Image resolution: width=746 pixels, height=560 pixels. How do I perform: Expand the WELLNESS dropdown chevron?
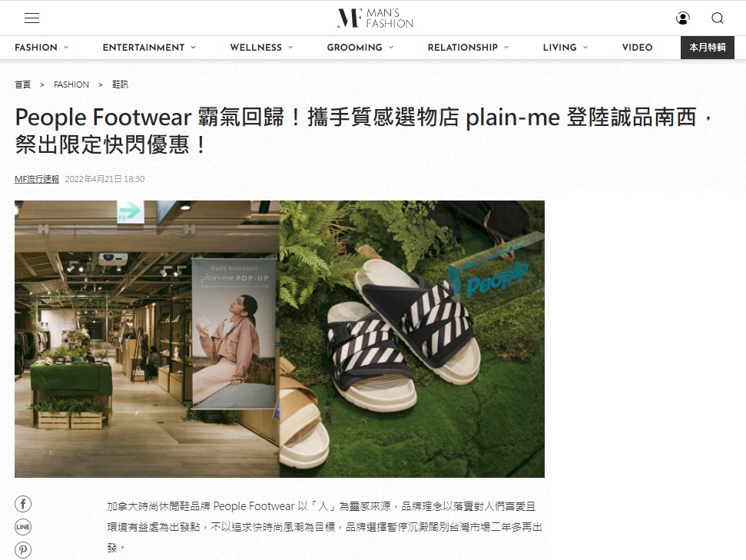pos(290,47)
